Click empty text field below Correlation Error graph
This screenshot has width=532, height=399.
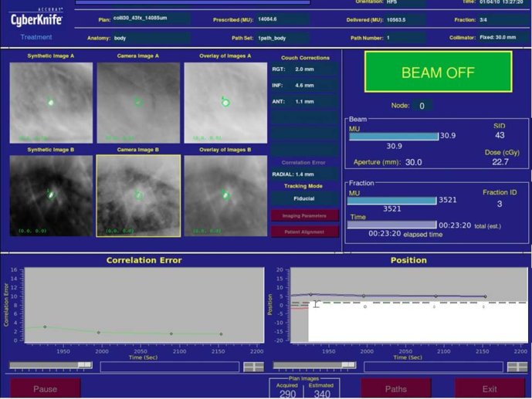170,367
